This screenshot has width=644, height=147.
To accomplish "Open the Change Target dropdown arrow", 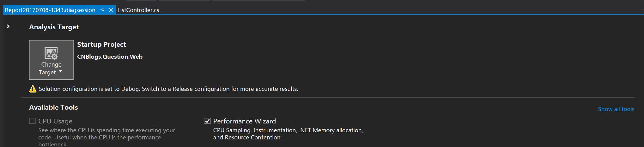I will coord(60,72).
